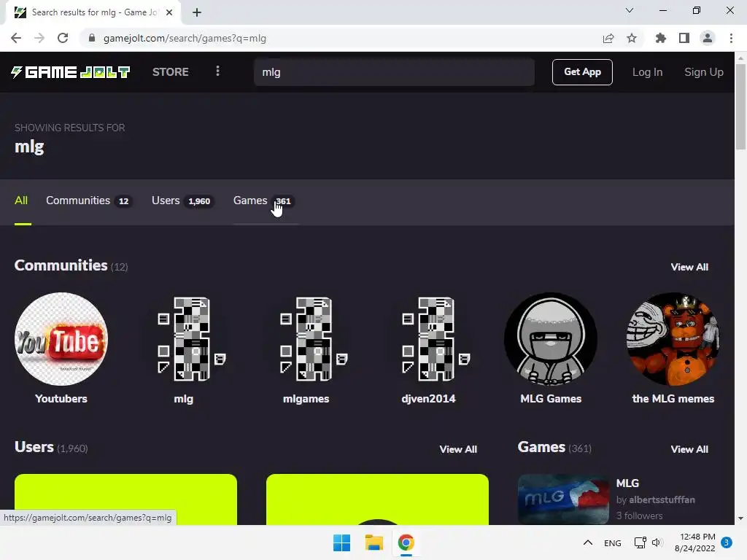747x560 pixels.
Task: Open the Log In link
Action: 647,72
